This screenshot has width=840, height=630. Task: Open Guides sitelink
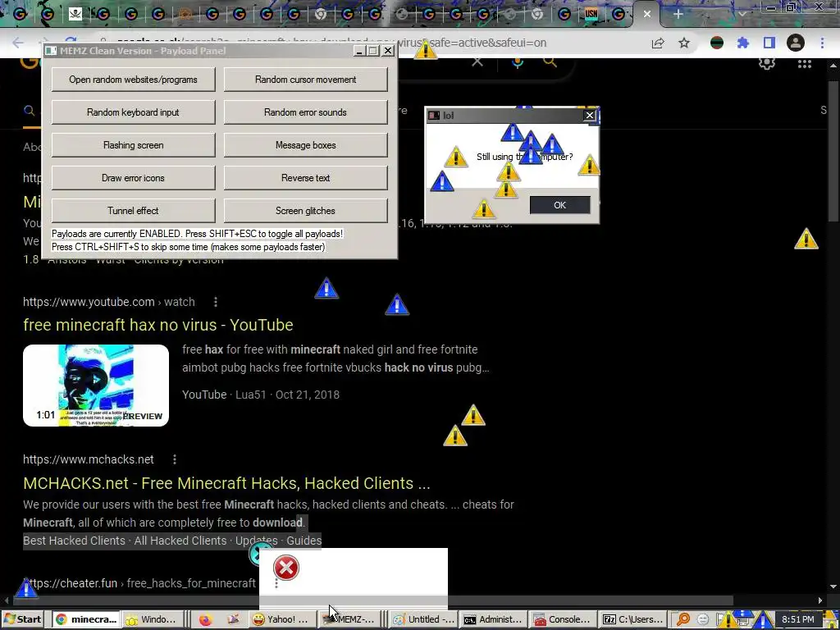(x=304, y=541)
